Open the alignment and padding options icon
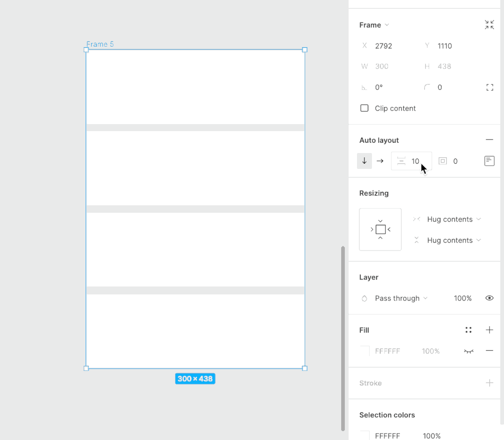504x440 pixels. [x=489, y=161]
